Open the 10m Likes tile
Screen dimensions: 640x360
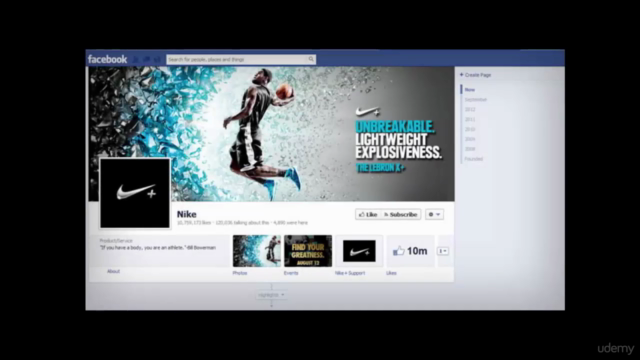[410, 251]
